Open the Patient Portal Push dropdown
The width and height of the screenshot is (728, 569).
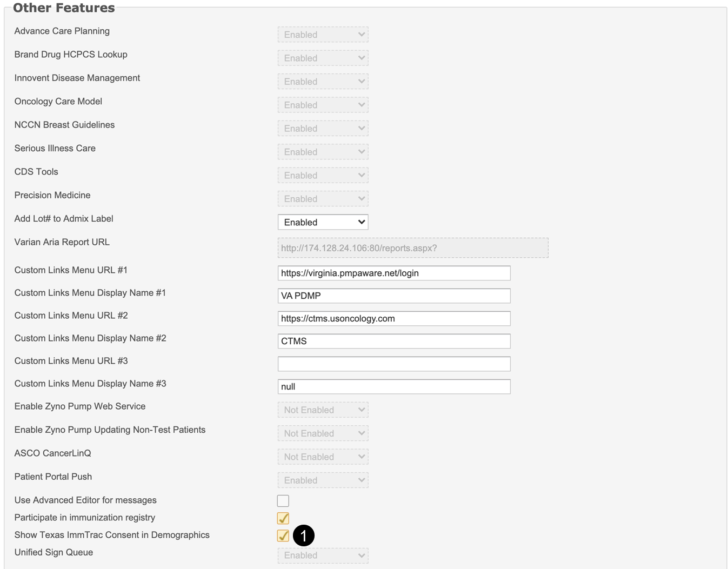coord(323,480)
